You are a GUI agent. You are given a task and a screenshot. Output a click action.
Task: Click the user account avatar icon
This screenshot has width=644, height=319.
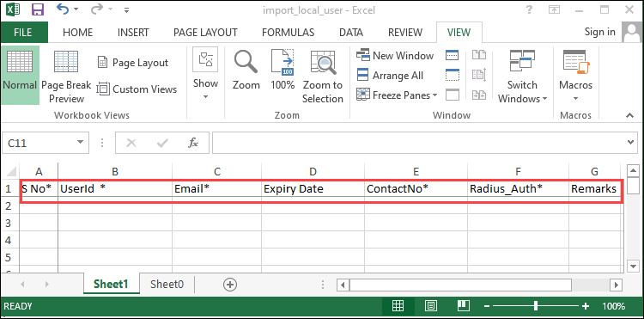pos(632,32)
